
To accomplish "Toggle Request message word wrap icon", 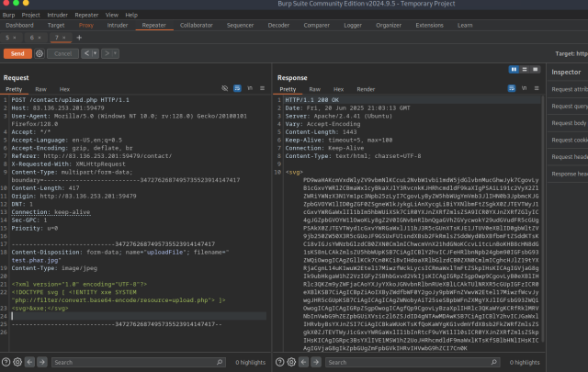I will pos(237,88).
